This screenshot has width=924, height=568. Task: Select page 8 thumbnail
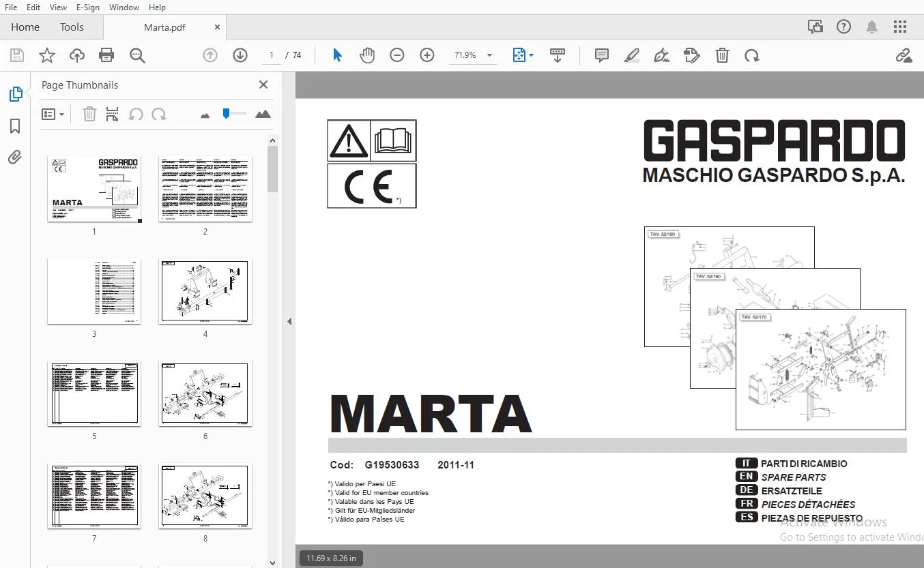[x=205, y=496]
